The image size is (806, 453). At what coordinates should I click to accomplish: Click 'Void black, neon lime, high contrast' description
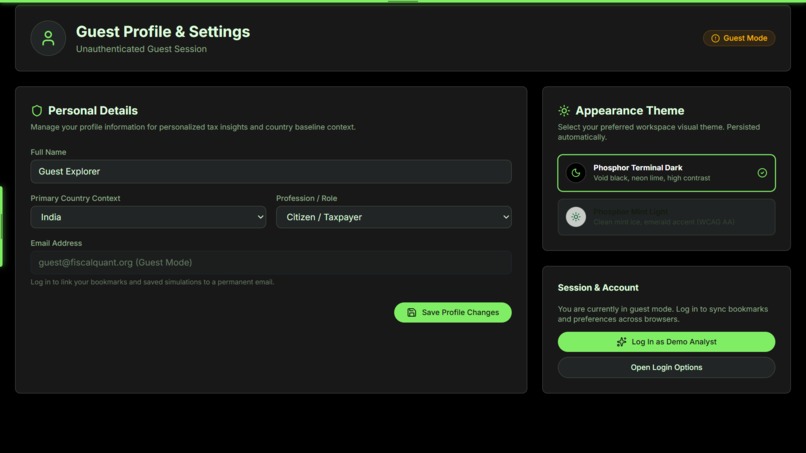click(652, 178)
